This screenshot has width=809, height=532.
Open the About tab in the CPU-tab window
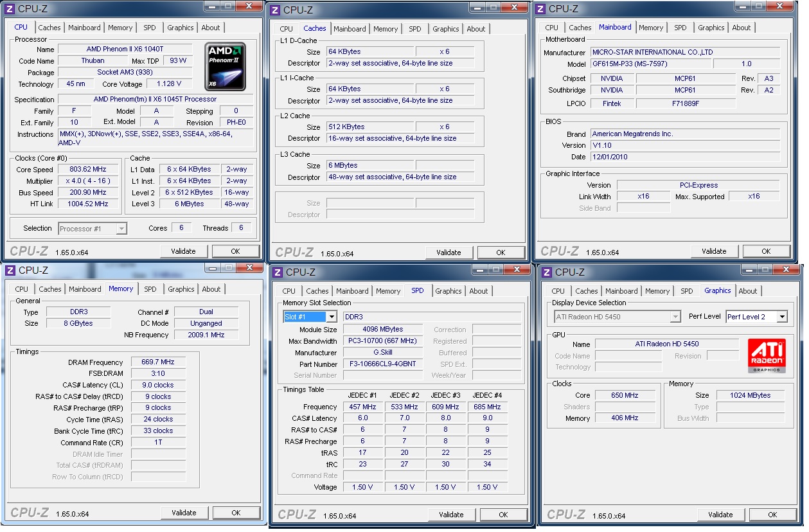pos(211,28)
